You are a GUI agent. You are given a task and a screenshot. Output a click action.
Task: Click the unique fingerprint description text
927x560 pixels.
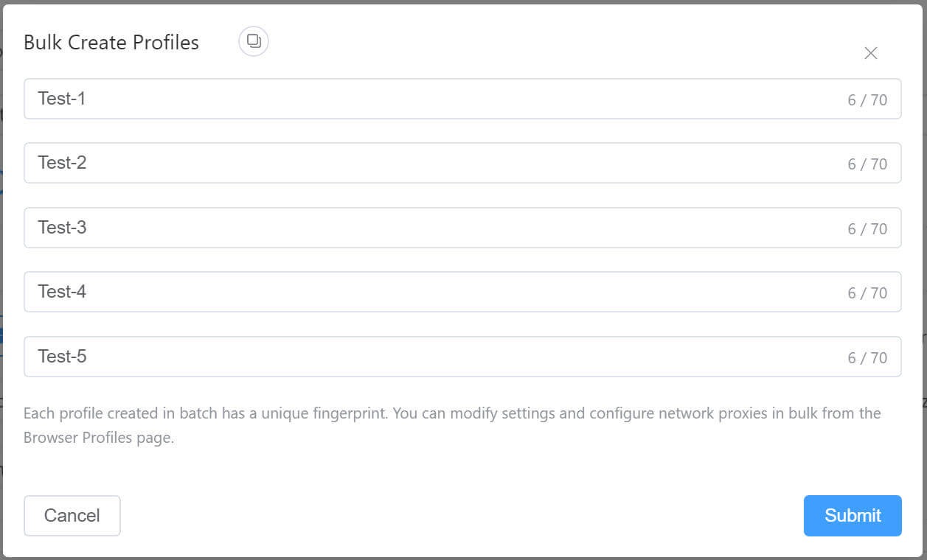click(451, 413)
